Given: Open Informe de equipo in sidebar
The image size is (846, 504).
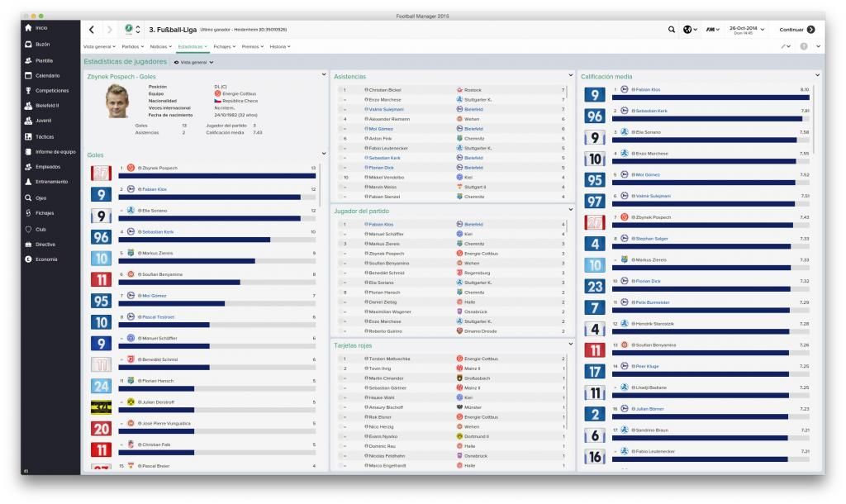Looking at the screenshot, I should point(50,152).
